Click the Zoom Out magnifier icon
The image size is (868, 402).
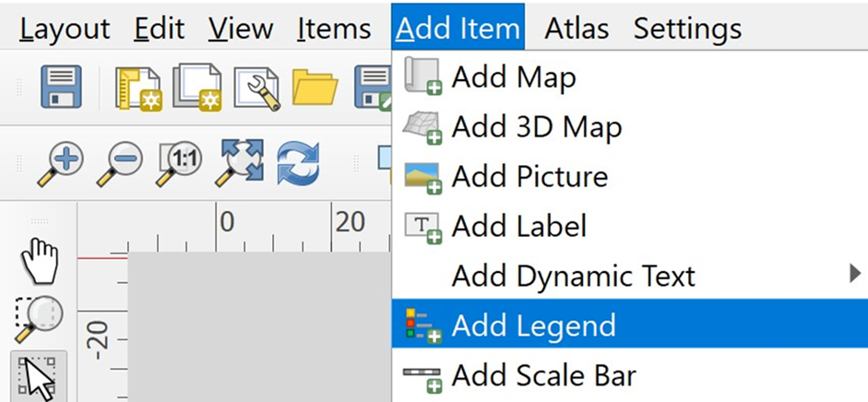[120, 164]
